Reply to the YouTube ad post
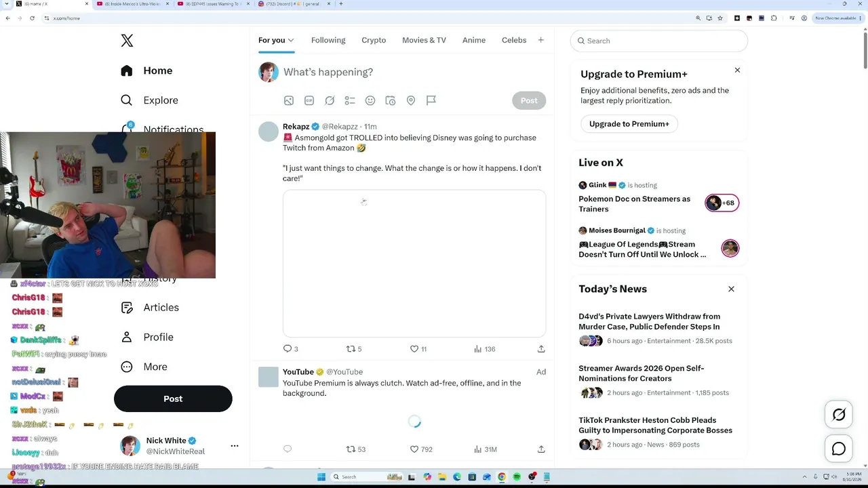The image size is (868, 488). [288, 449]
